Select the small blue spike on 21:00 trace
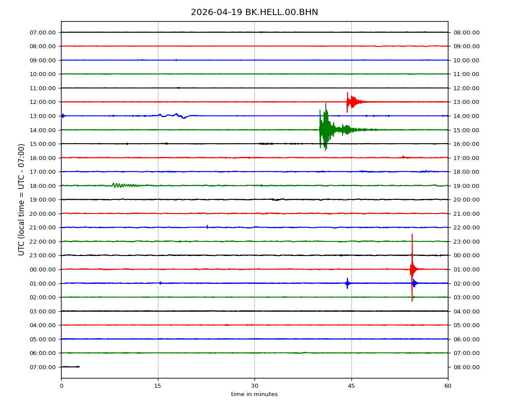This screenshot has width=509, height=420. pyautogui.click(x=207, y=227)
